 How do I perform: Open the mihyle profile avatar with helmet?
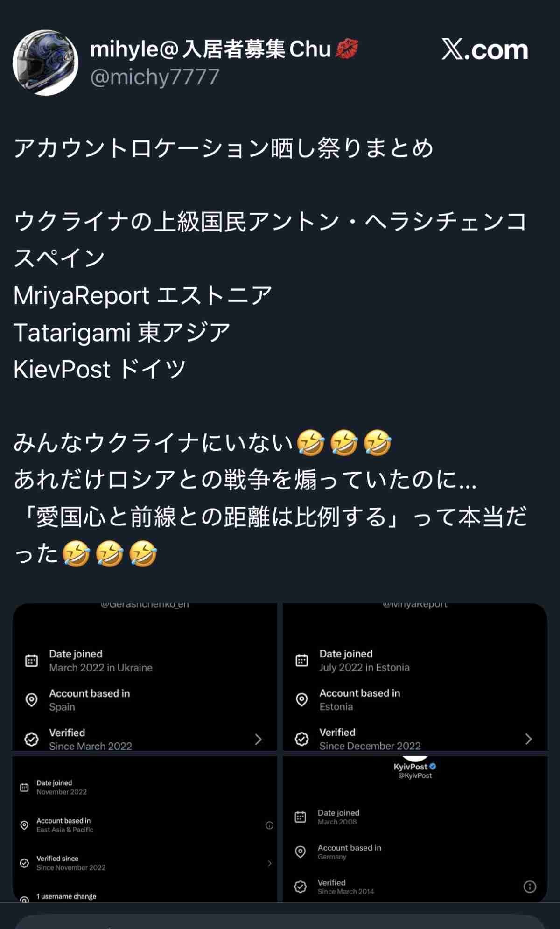(45, 63)
